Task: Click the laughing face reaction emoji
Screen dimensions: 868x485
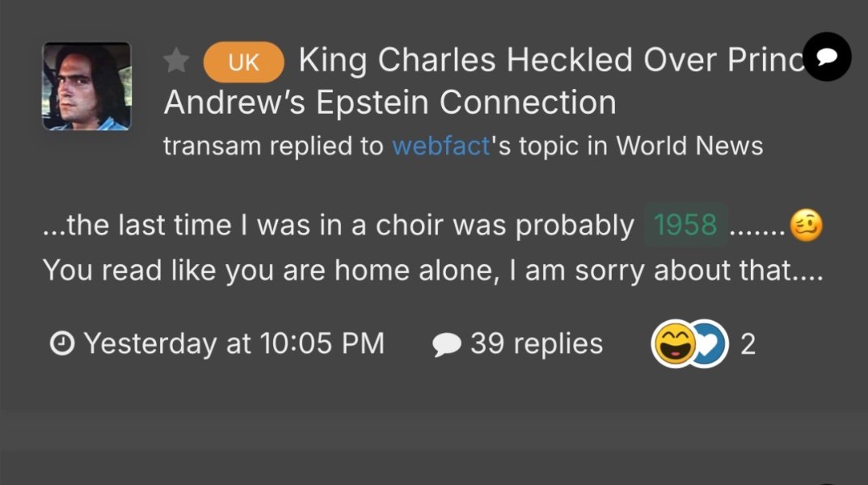Action: pos(672,345)
